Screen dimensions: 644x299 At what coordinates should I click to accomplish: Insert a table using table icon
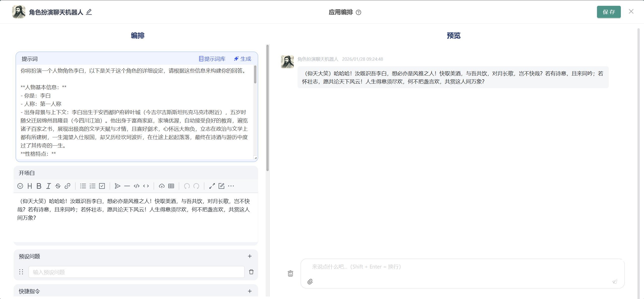click(x=171, y=186)
